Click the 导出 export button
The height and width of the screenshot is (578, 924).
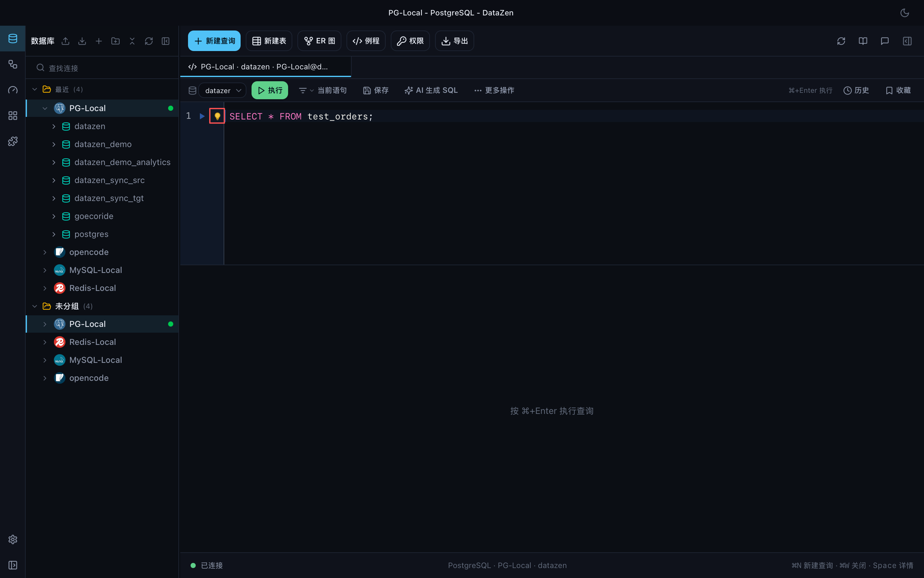454,41
